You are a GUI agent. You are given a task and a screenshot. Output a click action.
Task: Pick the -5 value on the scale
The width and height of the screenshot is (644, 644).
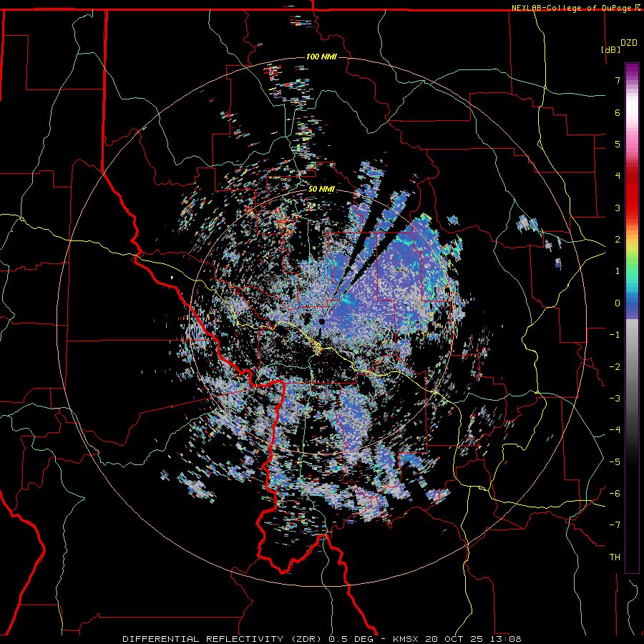615,462
